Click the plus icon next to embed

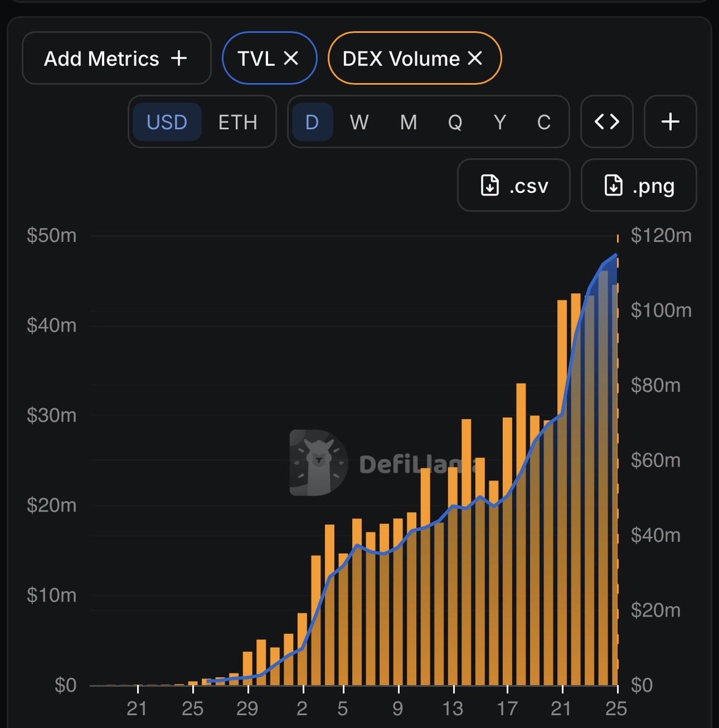click(x=670, y=121)
